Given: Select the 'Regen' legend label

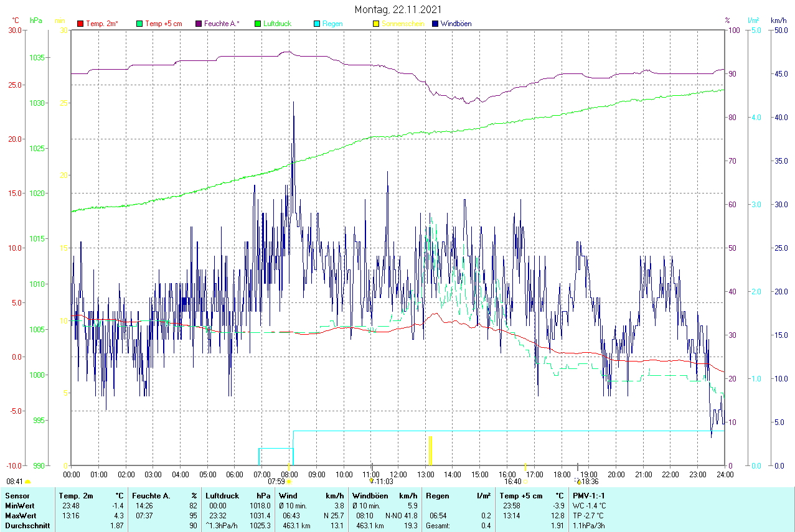Looking at the screenshot, I should [x=332, y=24].
